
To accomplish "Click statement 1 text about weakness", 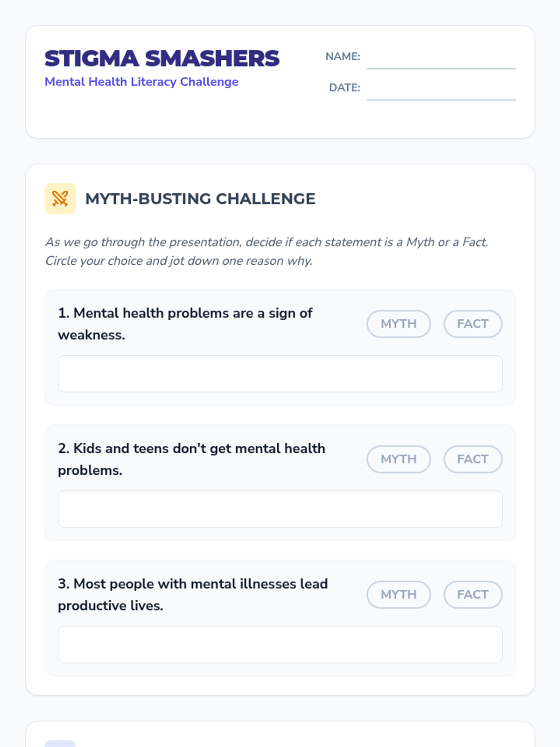I will pos(185,324).
